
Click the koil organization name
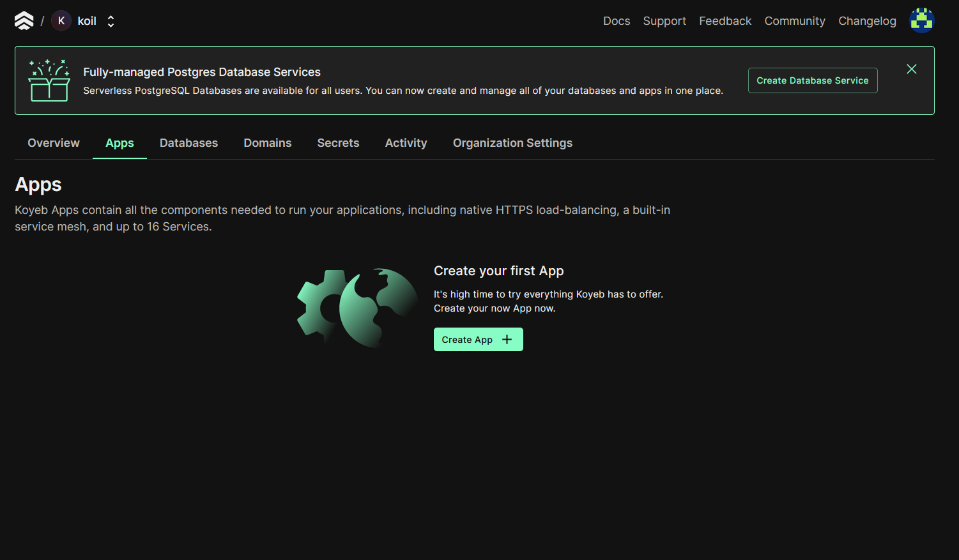(87, 21)
